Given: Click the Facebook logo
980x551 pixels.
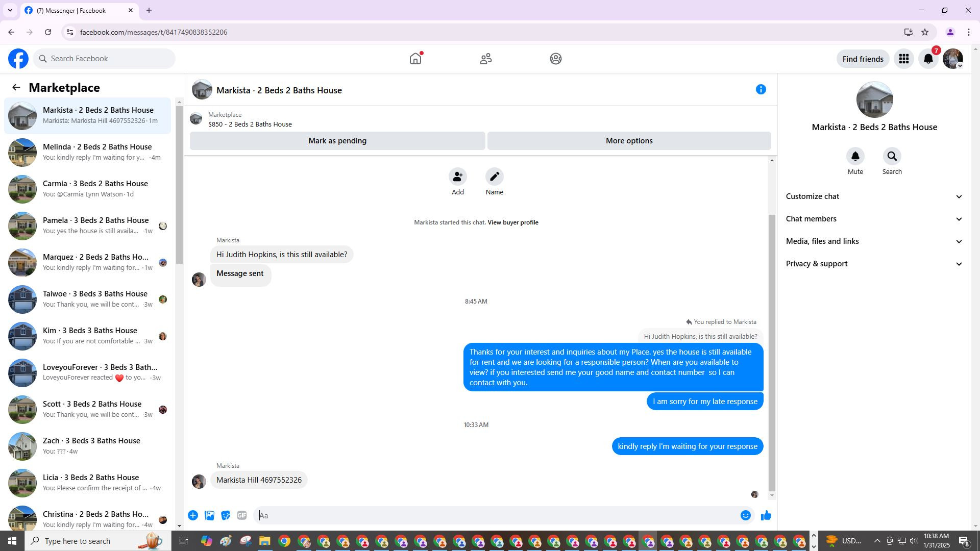Looking at the screenshot, I should (x=18, y=59).
